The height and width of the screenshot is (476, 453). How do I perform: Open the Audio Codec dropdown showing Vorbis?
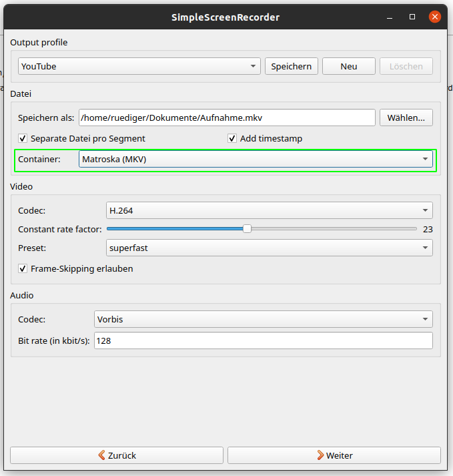[x=264, y=319]
